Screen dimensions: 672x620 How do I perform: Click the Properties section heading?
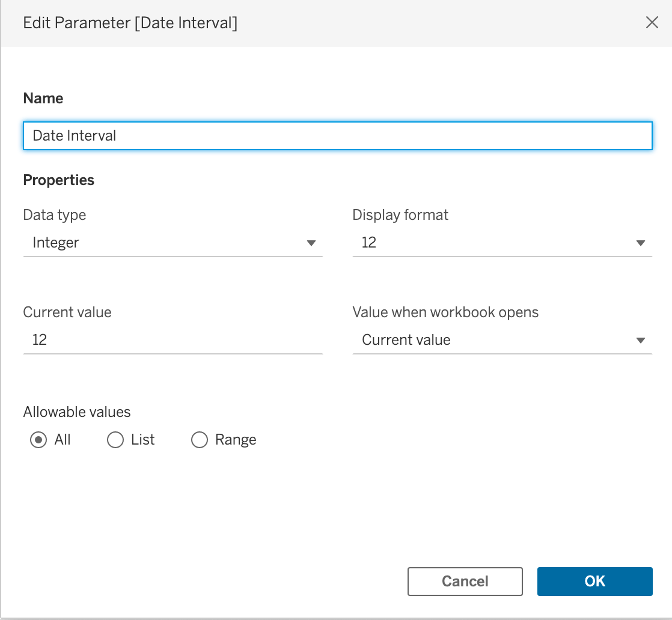(x=59, y=180)
